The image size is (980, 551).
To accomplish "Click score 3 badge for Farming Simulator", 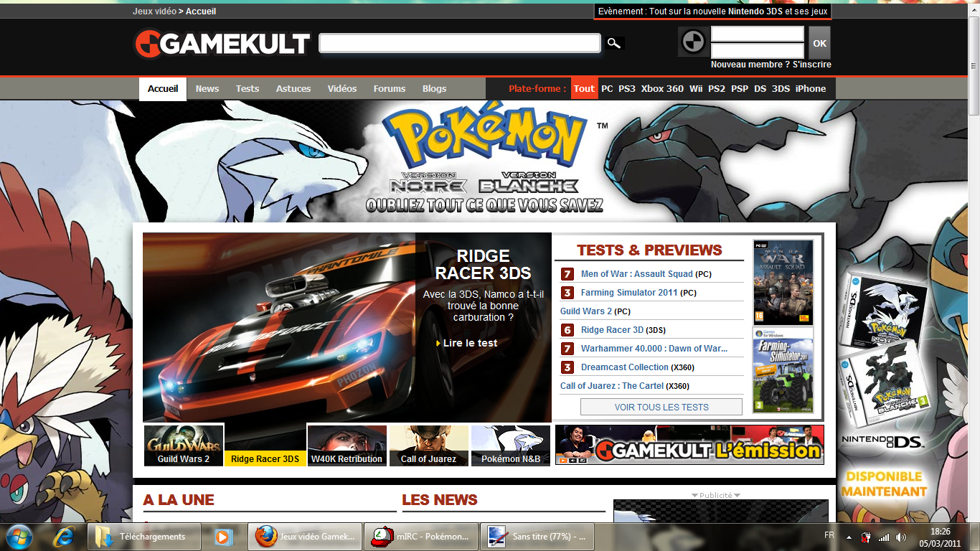I will 567,293.
